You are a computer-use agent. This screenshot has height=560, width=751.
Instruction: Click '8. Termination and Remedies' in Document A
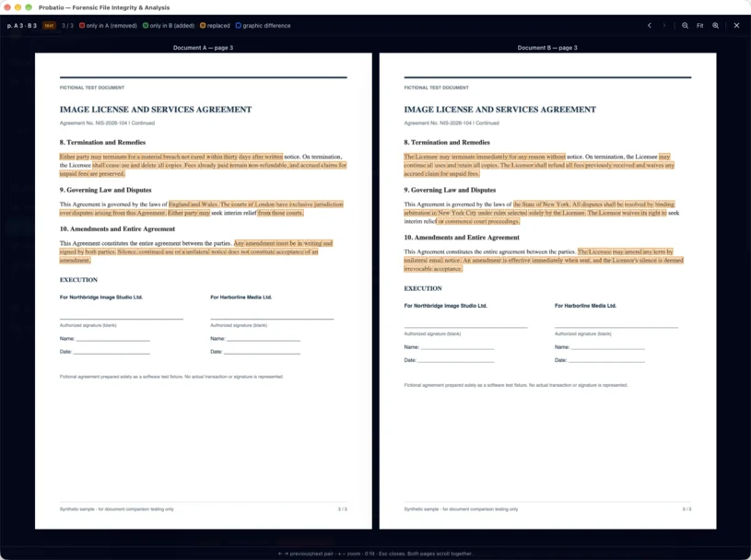(x=102, y=143)
